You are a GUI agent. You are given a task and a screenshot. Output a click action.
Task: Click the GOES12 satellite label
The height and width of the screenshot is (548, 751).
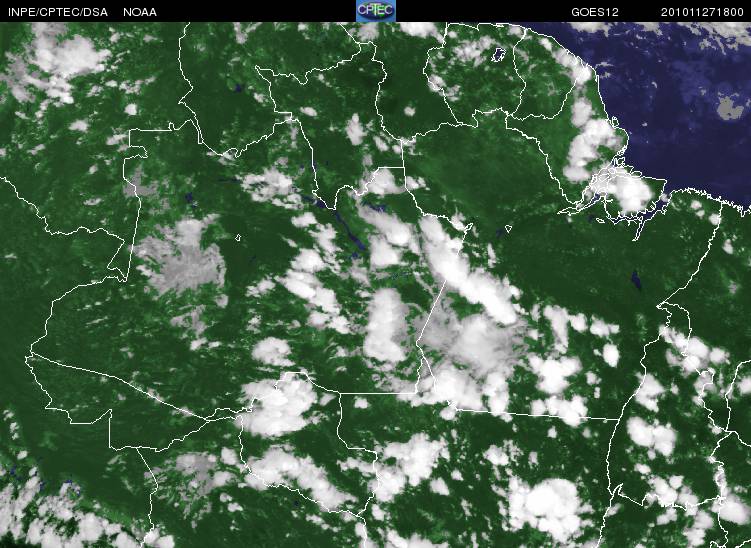pyautogui.click(x=595, y=12)
